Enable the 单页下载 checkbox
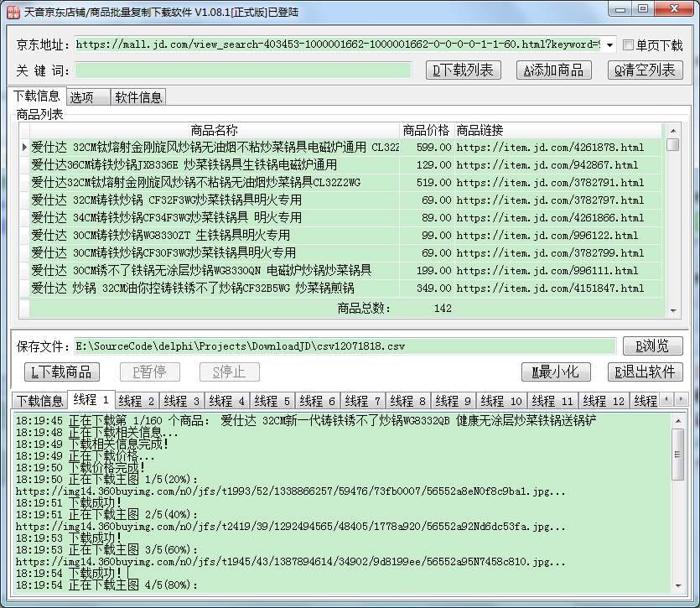Viewport: 700px width, 608px height. [629, 45]
